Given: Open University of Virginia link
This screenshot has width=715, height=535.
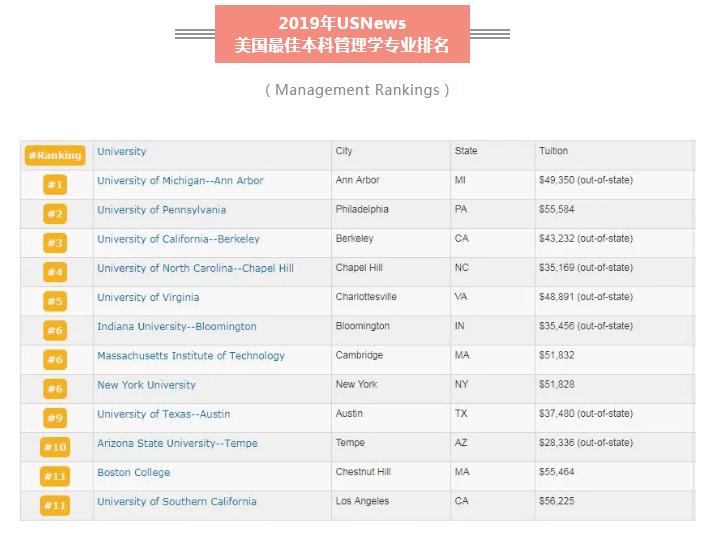Looking at the screenshot, I should tap(148, 297).
